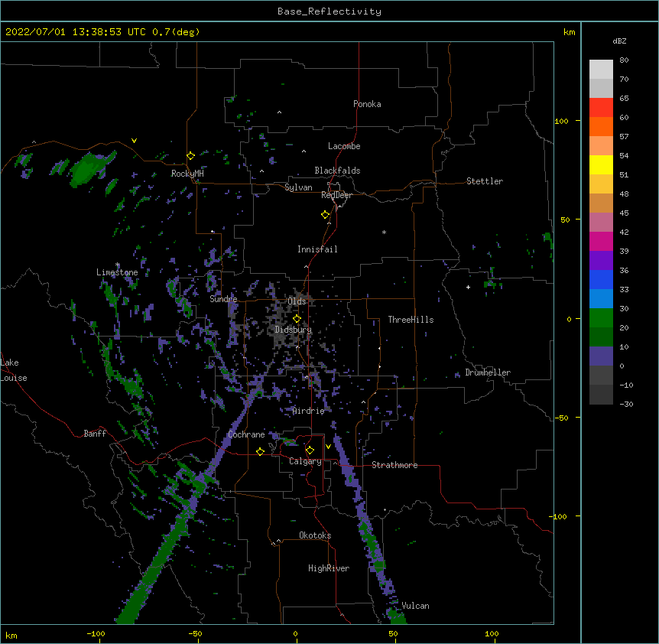Click the yellow V marker northeast of Calgary
The width and height of the screenshot is (659, 644).
328,447
